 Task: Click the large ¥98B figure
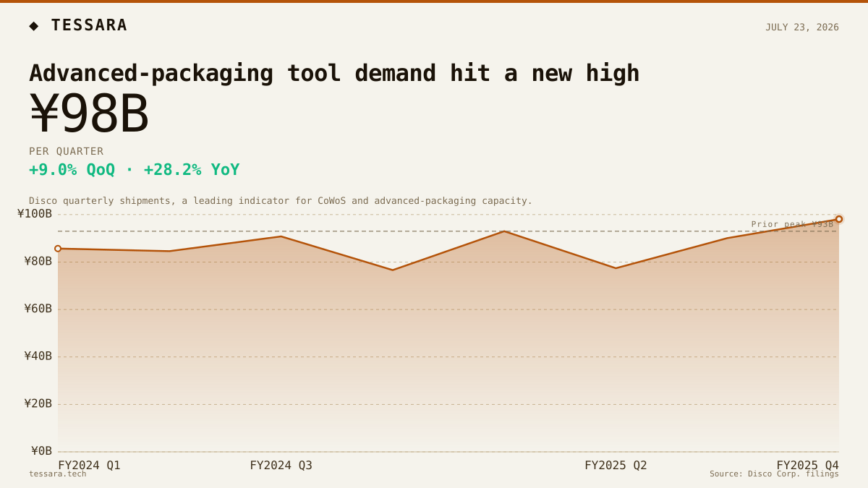coord(89,114)
